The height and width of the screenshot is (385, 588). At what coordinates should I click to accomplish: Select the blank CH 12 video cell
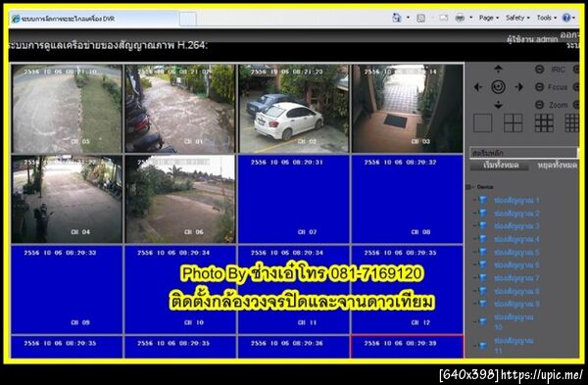[x=408, y=290]
